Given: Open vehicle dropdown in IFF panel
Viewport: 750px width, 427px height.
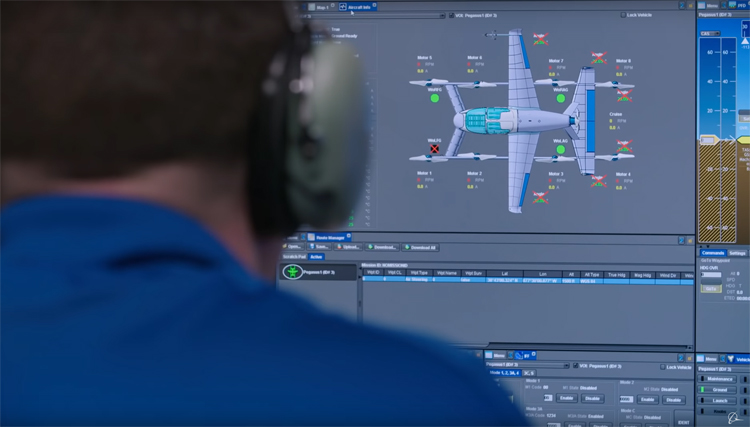Looking at the screenshot, I should tap(566, 366).
